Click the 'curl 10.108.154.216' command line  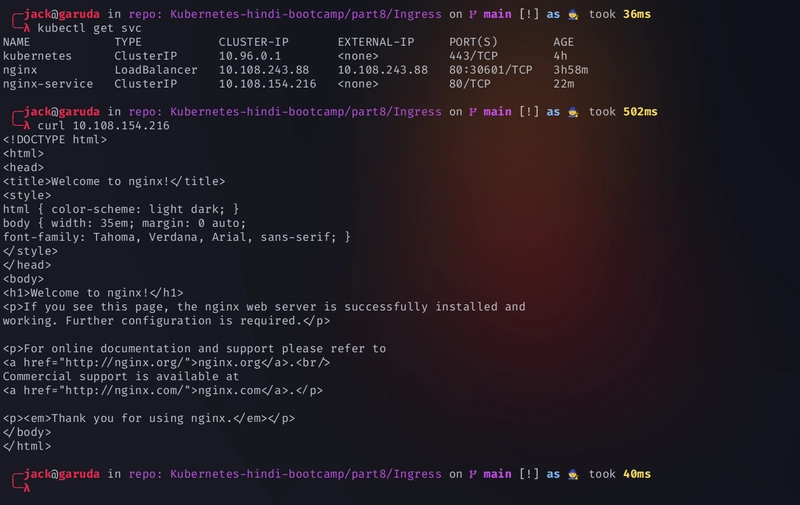(103, 125)
